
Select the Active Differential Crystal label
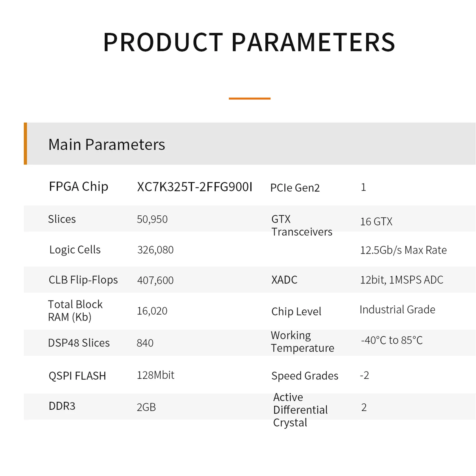tap(300, 410)
